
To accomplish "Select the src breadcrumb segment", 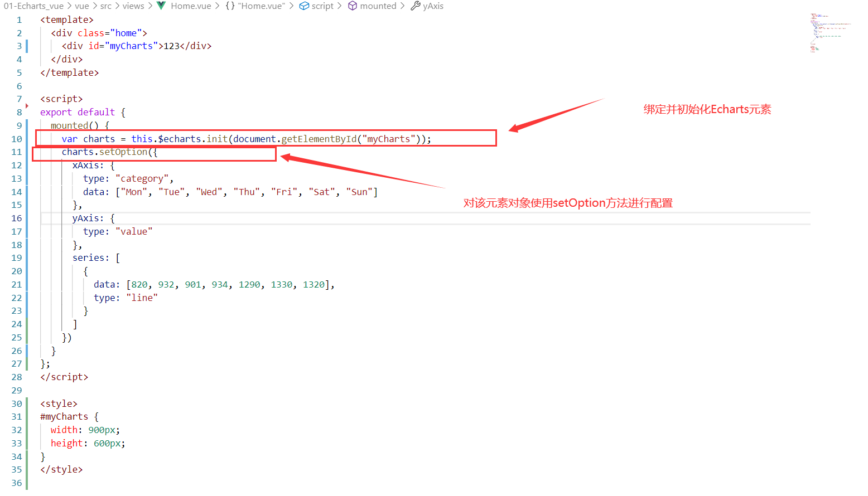I will point(106,6).
